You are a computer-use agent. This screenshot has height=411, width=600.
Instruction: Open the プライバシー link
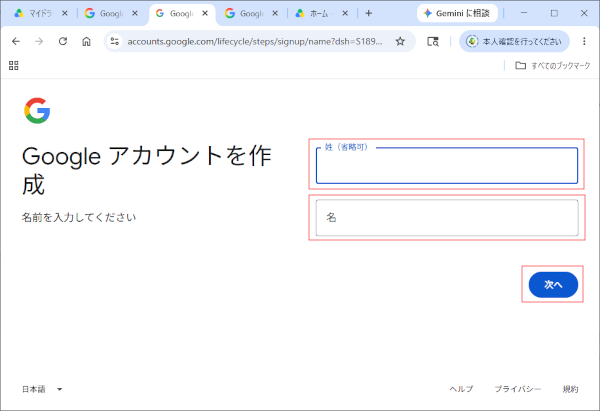click(518, 389)
